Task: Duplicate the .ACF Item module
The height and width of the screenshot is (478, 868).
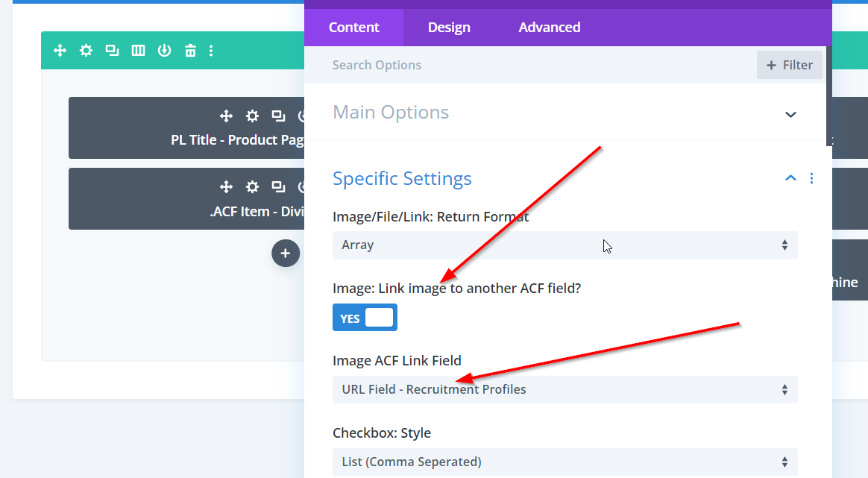Action: click(278, 186)
